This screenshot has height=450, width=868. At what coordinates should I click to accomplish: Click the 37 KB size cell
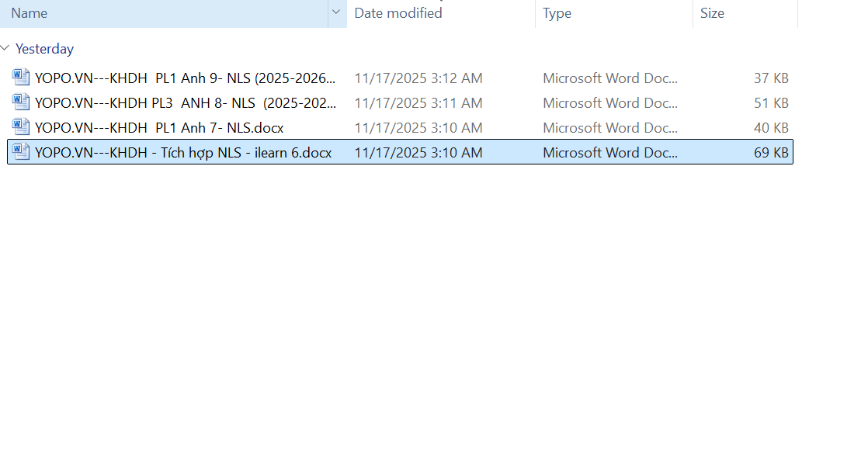click(x=771, y=78)
